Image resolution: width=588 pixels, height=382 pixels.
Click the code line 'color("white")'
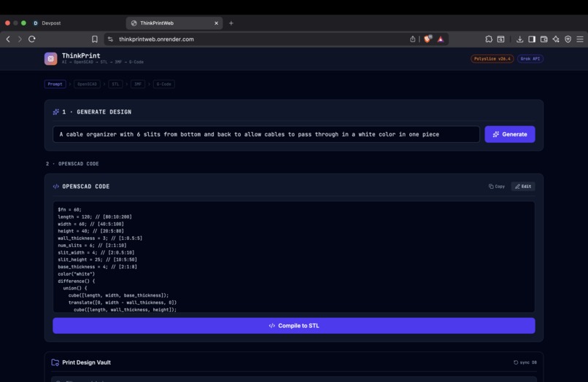77,273
